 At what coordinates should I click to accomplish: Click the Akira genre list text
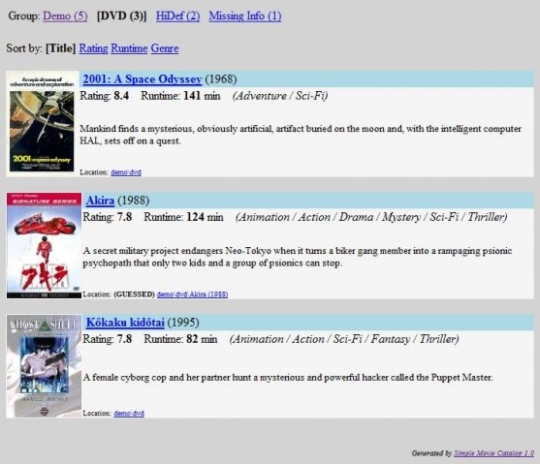tap(371, 217)
